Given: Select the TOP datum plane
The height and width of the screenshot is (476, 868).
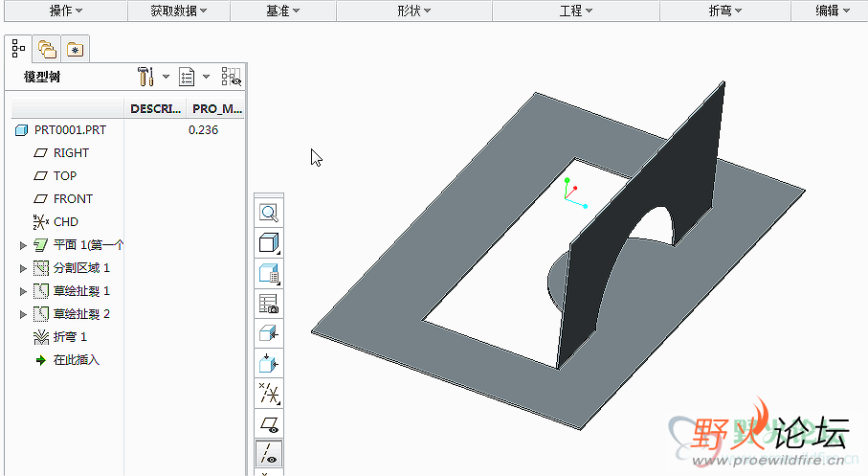Looking at the screenshot, I should click(x=65, y=175).
